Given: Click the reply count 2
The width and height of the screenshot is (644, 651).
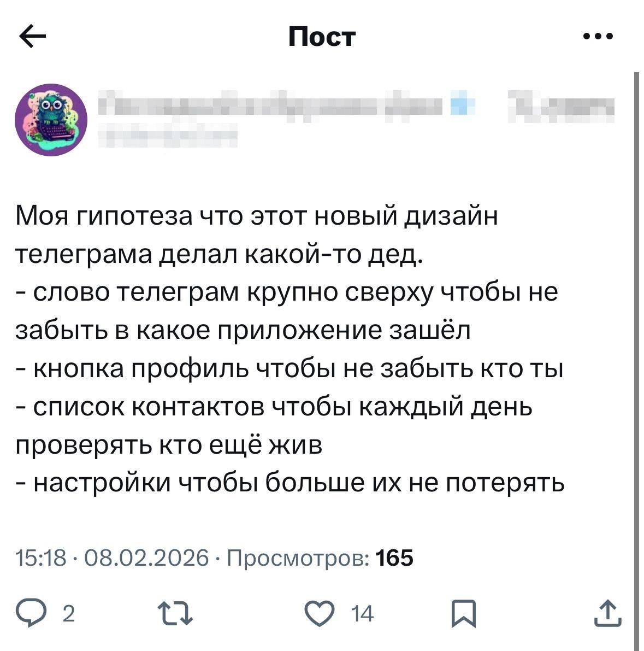Looking at the screenshot, I should tap(68, 615).
